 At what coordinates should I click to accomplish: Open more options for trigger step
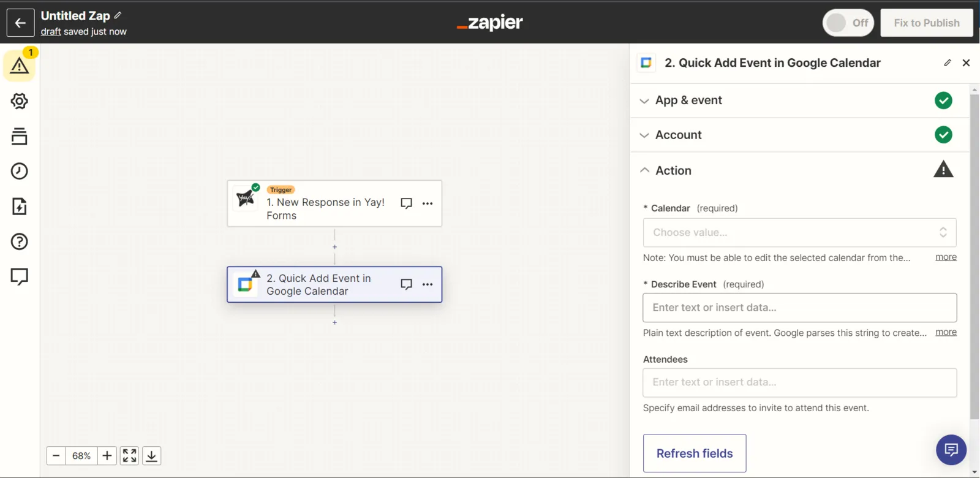tap(428, 203)
